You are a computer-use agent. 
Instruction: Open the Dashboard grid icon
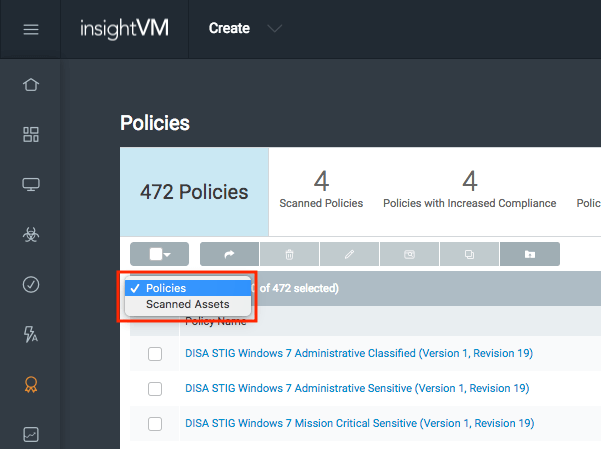pyautogui.click(x=30, y=134)
